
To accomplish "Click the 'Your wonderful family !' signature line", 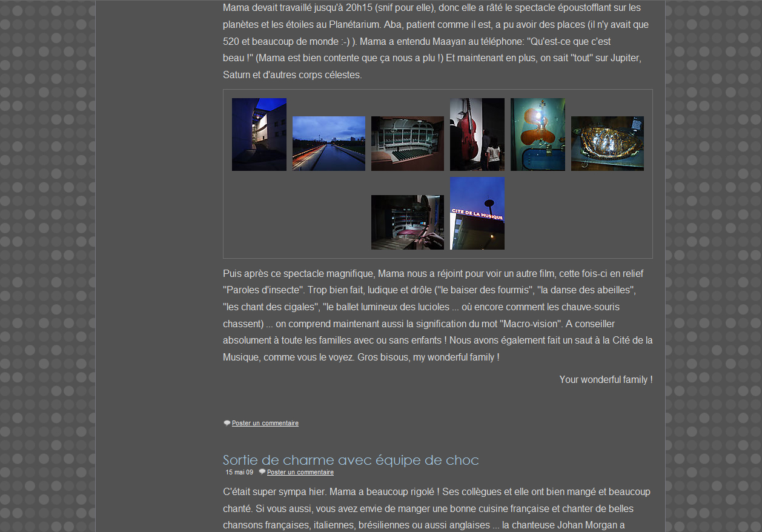I will point(606,380).
